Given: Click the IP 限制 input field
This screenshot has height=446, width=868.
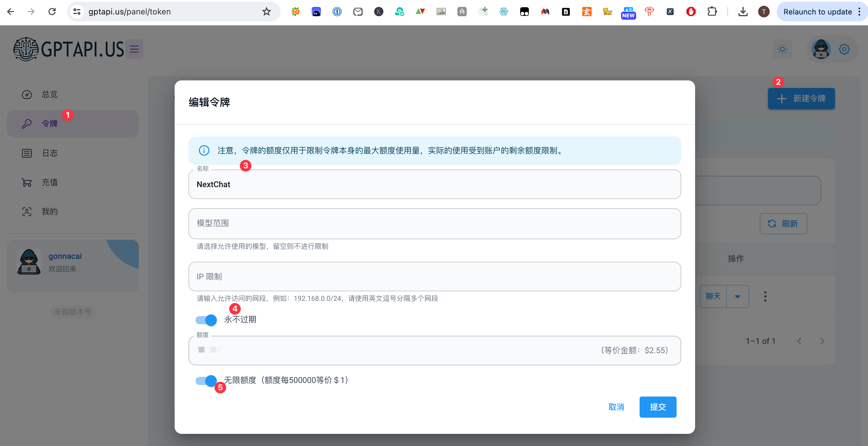Looking at the screenshot, I should coord(435,277).
